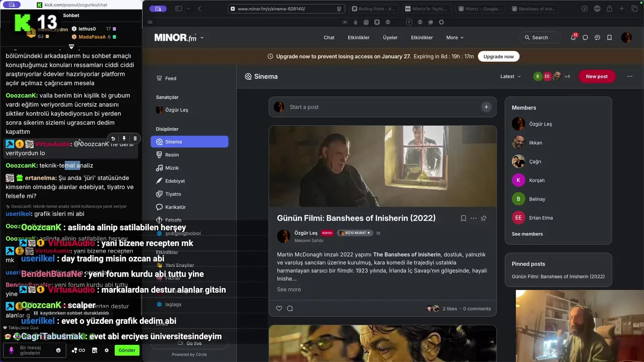Switch to the Banshees of Inis... tab
Image resolution: width=644 pixels, height=362 pixels.
(x=533, y=9)
